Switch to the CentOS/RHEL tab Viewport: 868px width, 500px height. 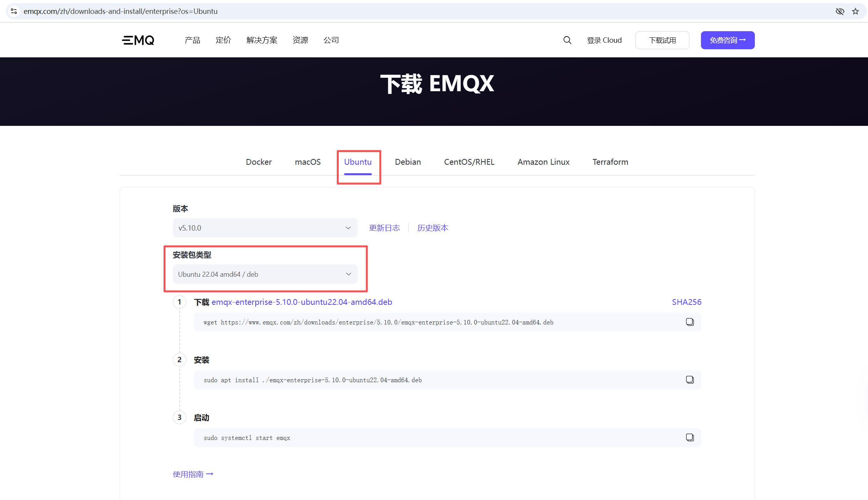click(469, 162)
